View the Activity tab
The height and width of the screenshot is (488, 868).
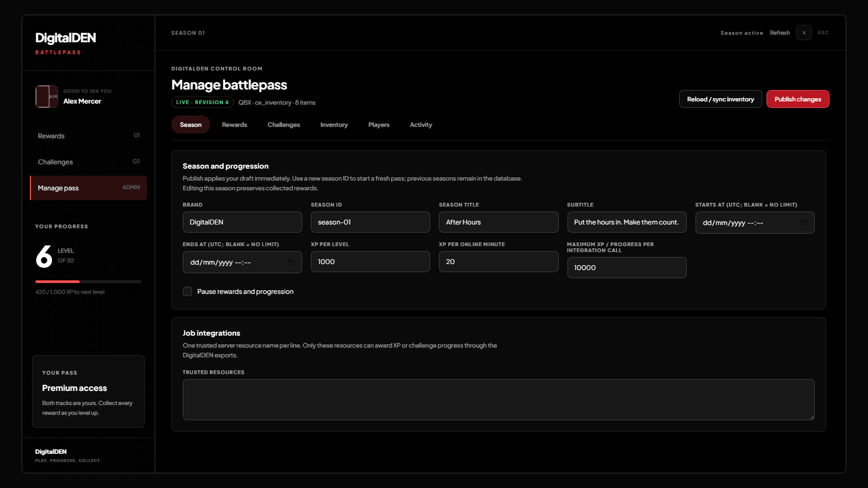pos(421,125)
